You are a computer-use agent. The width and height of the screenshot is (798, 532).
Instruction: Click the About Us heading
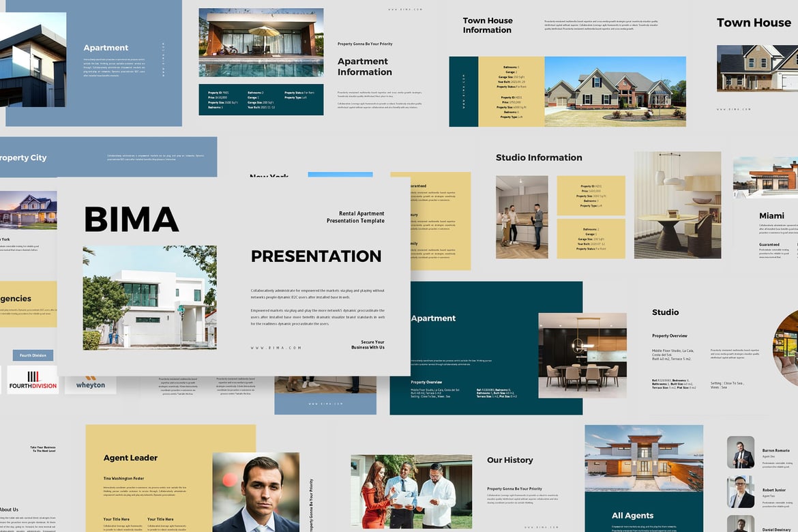(9, 509)
